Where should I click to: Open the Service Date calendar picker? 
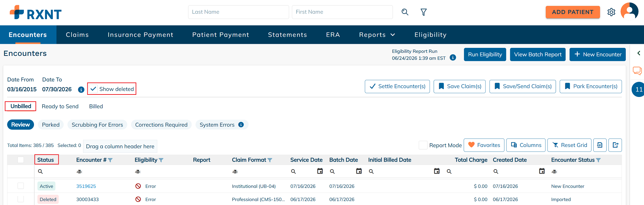[x=320, y=171]
